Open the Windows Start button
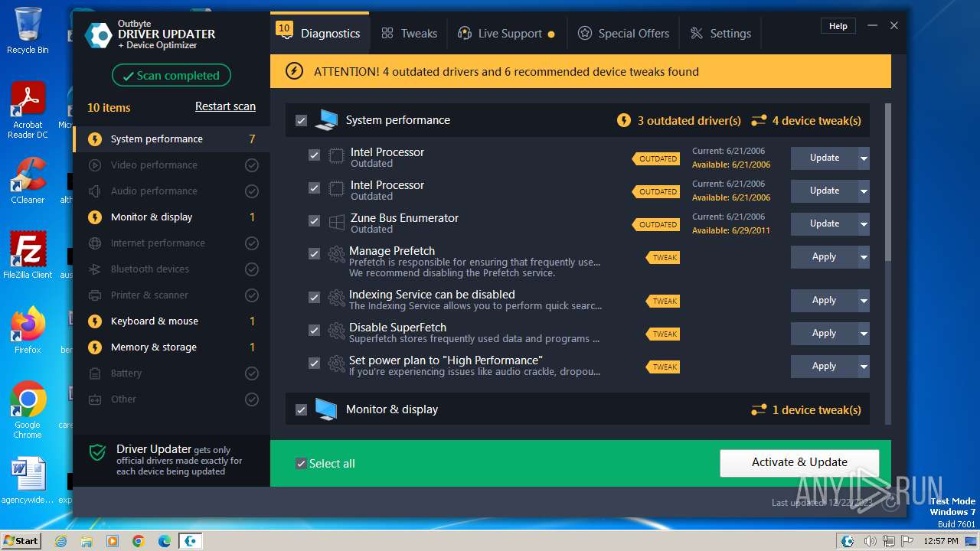This screenshot has height=551, width=980. [x=21, y=541]
